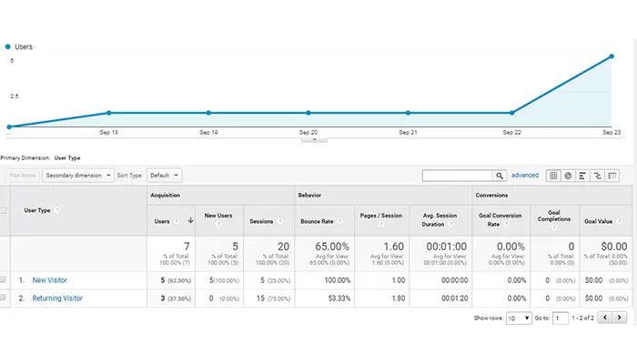The width and height of the screenshot is (637, 364).
Task: Sort by Goal Completions header
Action: pyautogui.click(x=554, y=216)
